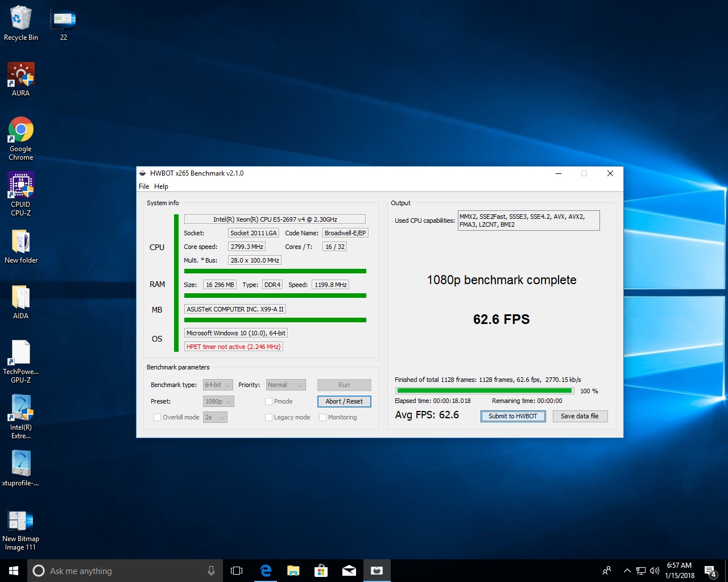This screenshot has width=728, height=582.
Task: Open the network status tray icon
Action: (641, 571)
